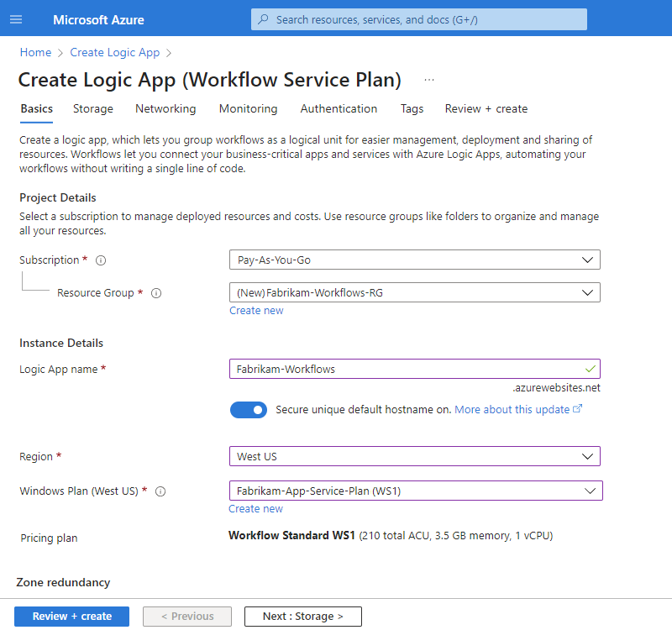Show Resource Group info tooltip icon
672x630 pixels.
pyautogui.click(x=156, y=293)
